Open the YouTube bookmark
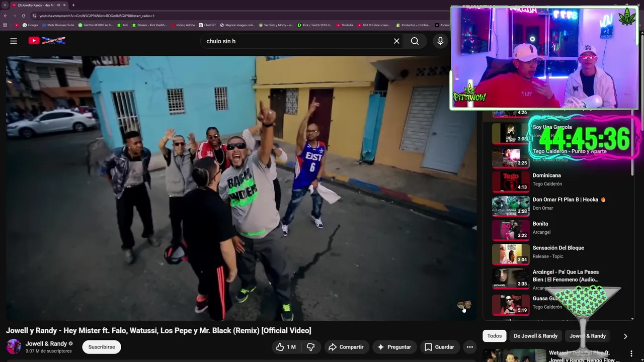The height and width of the screenshot is (362, 644). tap(345, 25)
